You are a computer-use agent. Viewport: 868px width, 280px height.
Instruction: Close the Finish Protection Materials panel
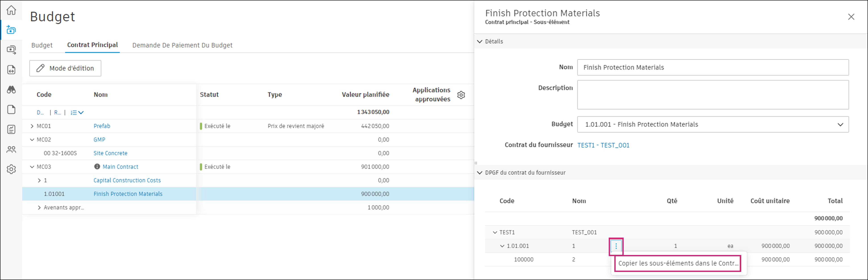pyautogui.click(x=851, y=17)
